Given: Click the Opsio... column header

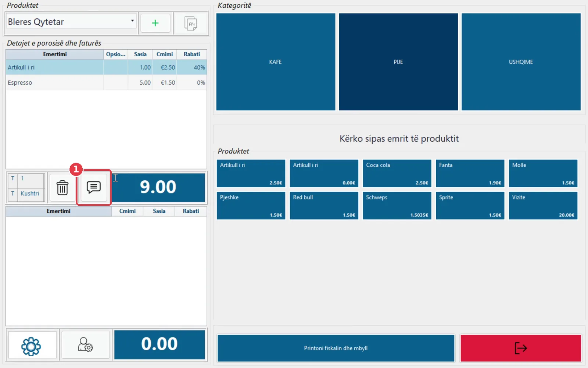Looking at the screenshot, I should pyautogui.click(x=116, y=54).
